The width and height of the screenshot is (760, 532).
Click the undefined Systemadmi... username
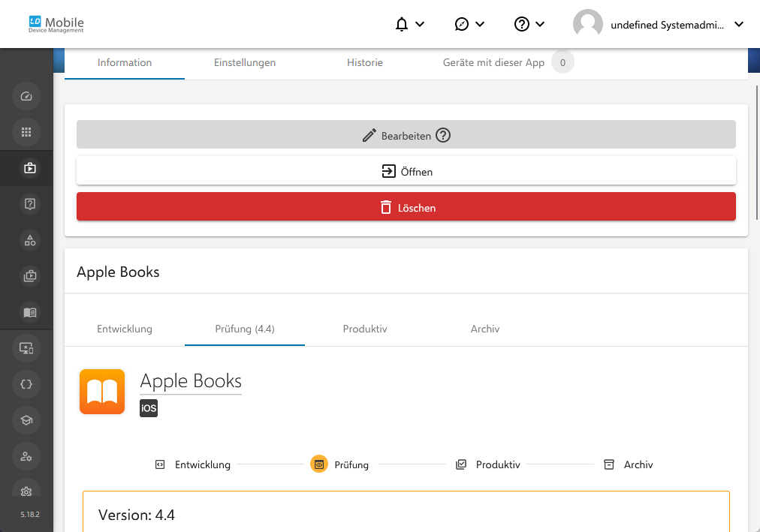tap(667, 25)
